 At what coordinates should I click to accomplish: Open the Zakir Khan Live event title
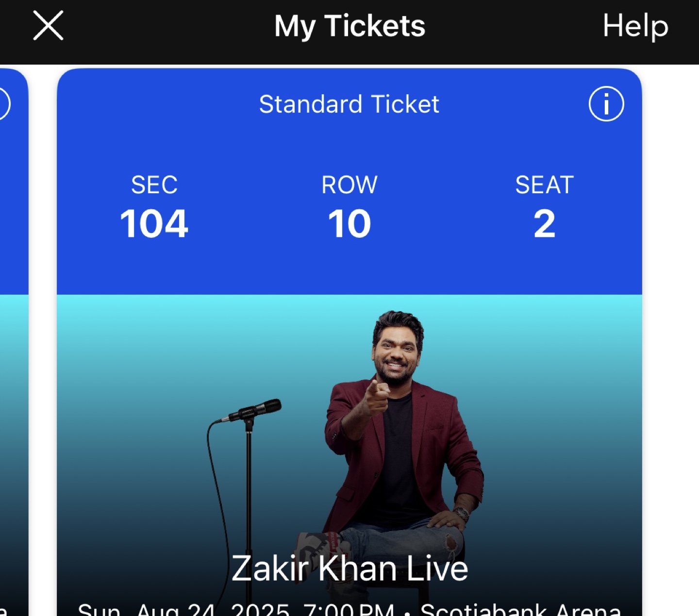349,568
